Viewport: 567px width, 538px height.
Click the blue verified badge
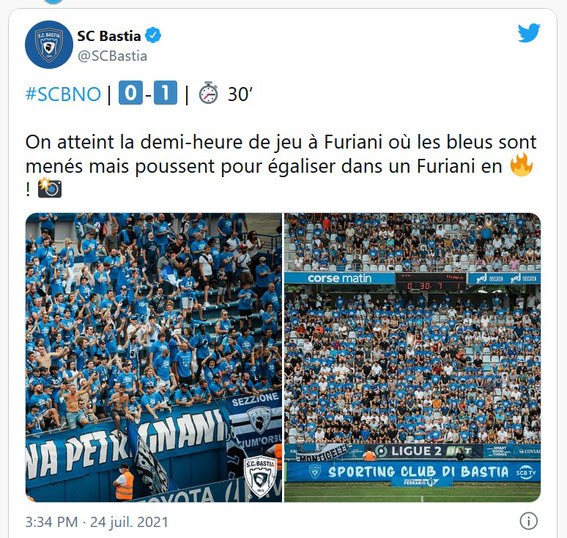pyautogui.click(x=153, y=35)
